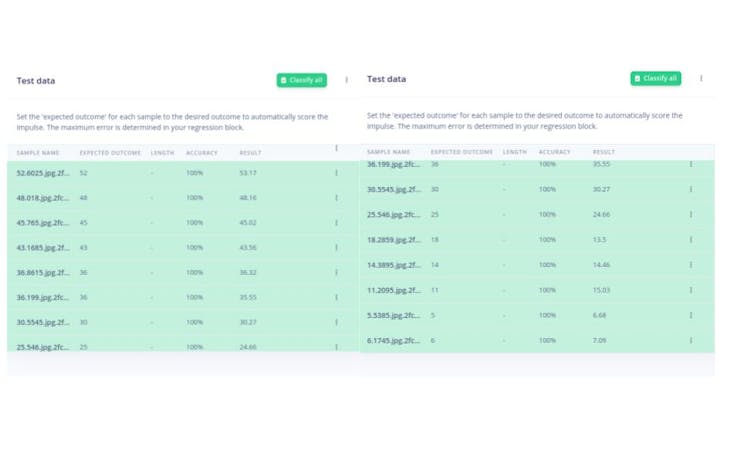Select sample name 45.765.jpg.2fc...
This screenshot has width=740, height=463.
(x=43, y=223)
